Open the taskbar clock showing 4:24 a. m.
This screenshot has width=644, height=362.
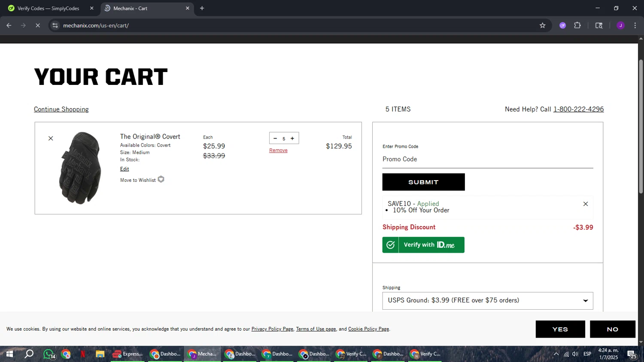click(x=608, y=354)
